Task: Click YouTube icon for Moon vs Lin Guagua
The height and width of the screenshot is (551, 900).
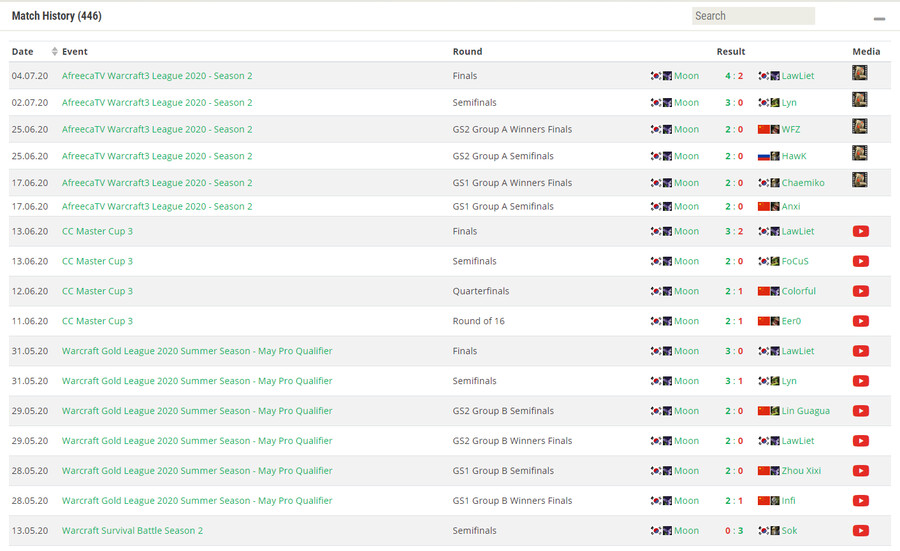Action: pyautogui.click(x=860, y=411)
